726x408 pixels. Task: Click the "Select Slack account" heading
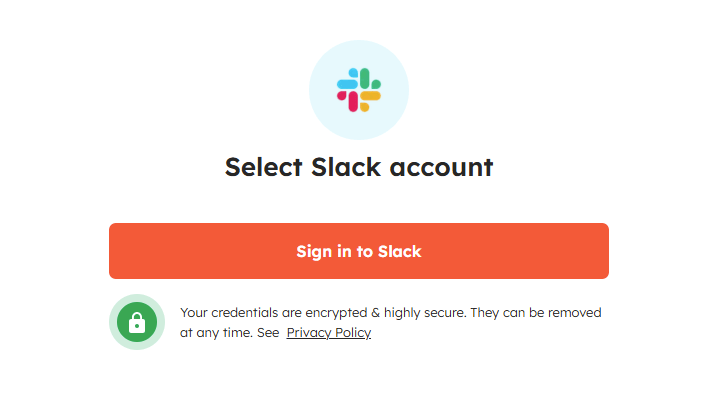pos(359,167)
